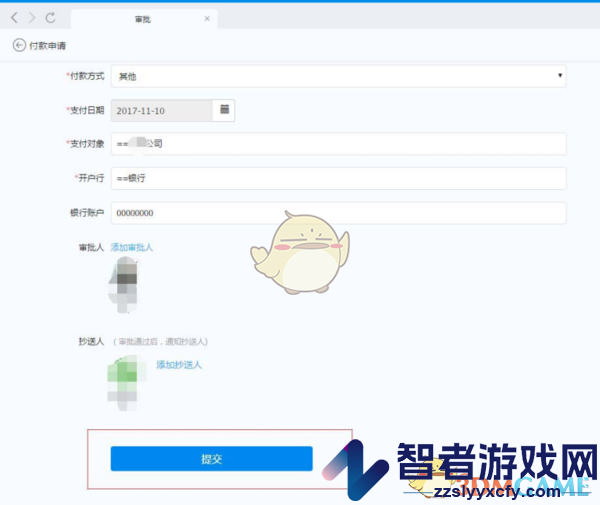Select the green avatar under 抄送人
The width and height of the screenshot is (600, 505).
point(125,382)
